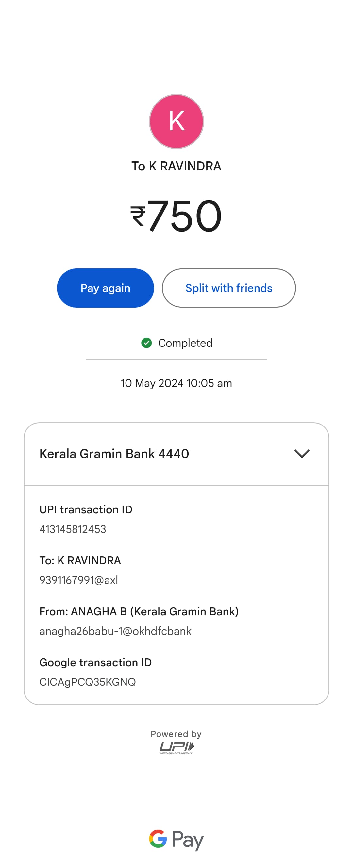The image size is (353, 868).
Task: Click the pink K profile avatar
Action: 176,121
